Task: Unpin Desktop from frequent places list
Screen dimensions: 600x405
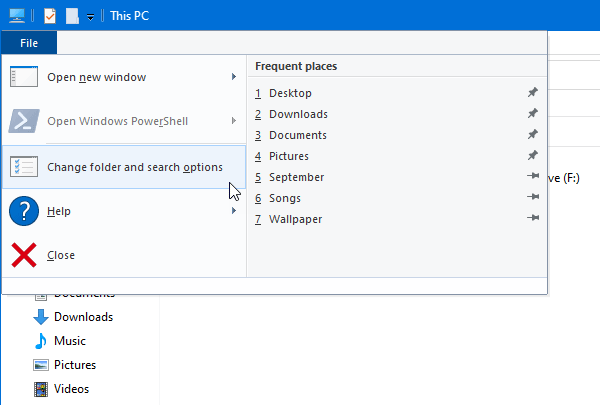Action: (533, 92)
